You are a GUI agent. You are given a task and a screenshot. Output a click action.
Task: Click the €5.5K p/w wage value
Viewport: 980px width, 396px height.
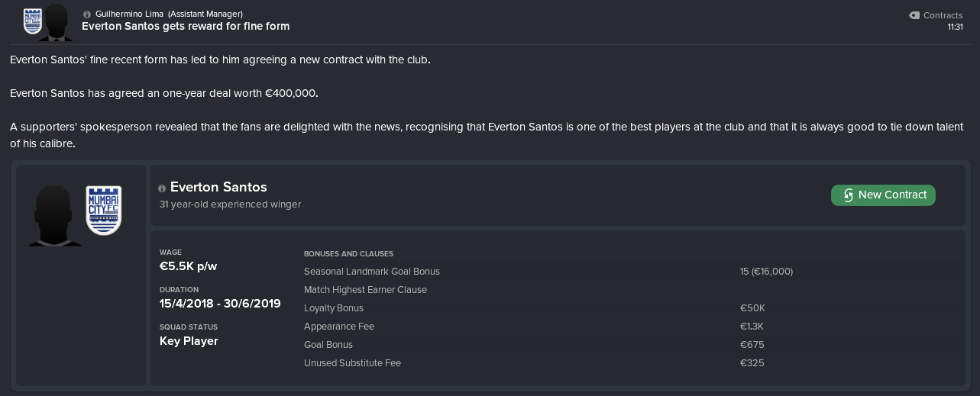coord(189,266)
